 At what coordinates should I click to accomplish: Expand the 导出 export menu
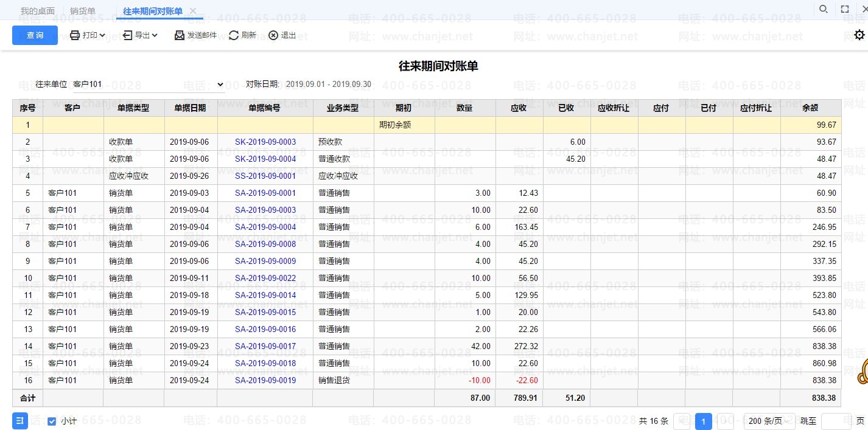coord(141,35)
